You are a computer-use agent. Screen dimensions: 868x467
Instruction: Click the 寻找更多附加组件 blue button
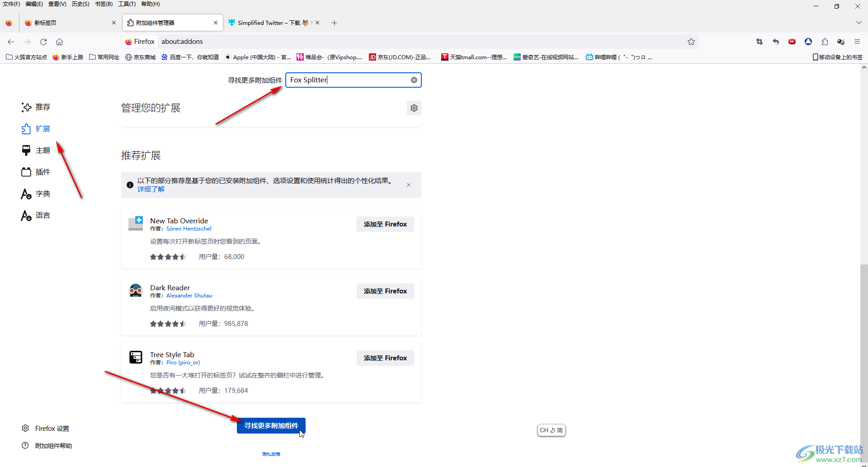(x=271, y=426)
